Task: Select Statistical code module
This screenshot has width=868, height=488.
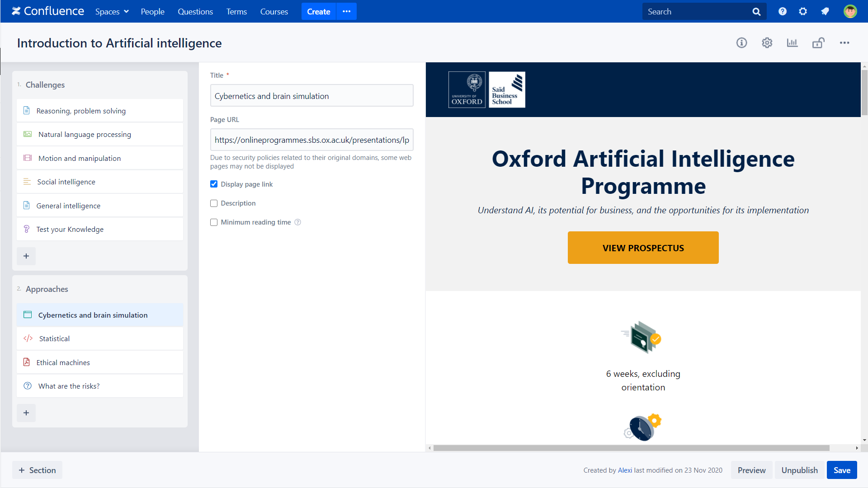Action: (100, 339)
